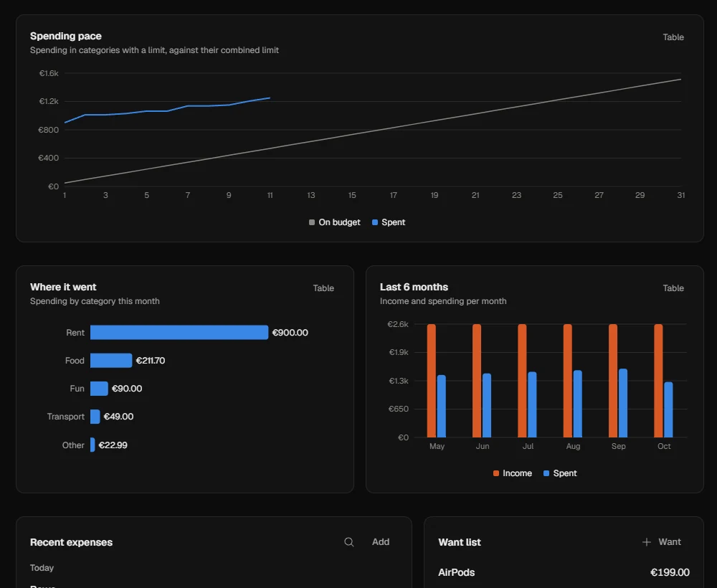Click the Other category spending bar
The height and width of the screenshot is (588, 717).
[x=92, y=445]
